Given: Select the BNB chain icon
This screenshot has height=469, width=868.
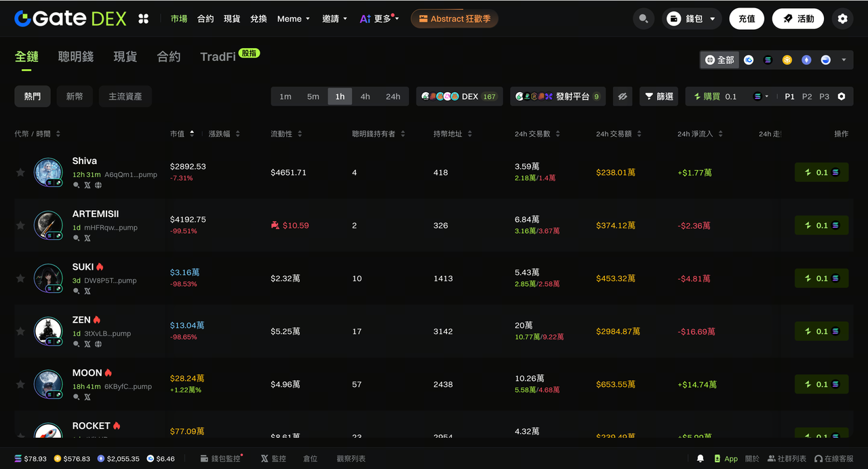Looking at the screenshot, I should [x=787, y=60].
